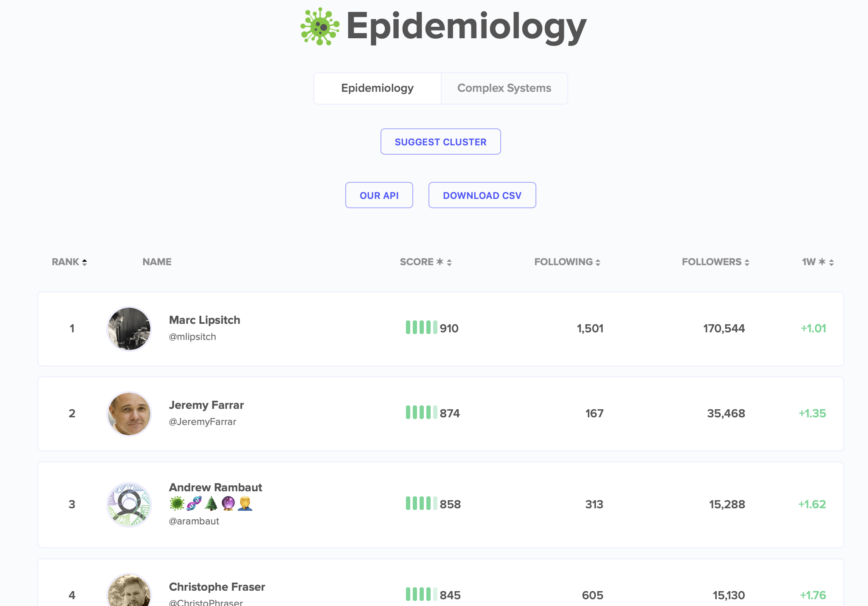Screen dimensions: 868x606
Task: Click the asterisk icon beside the 1W header
Action: 822,262
